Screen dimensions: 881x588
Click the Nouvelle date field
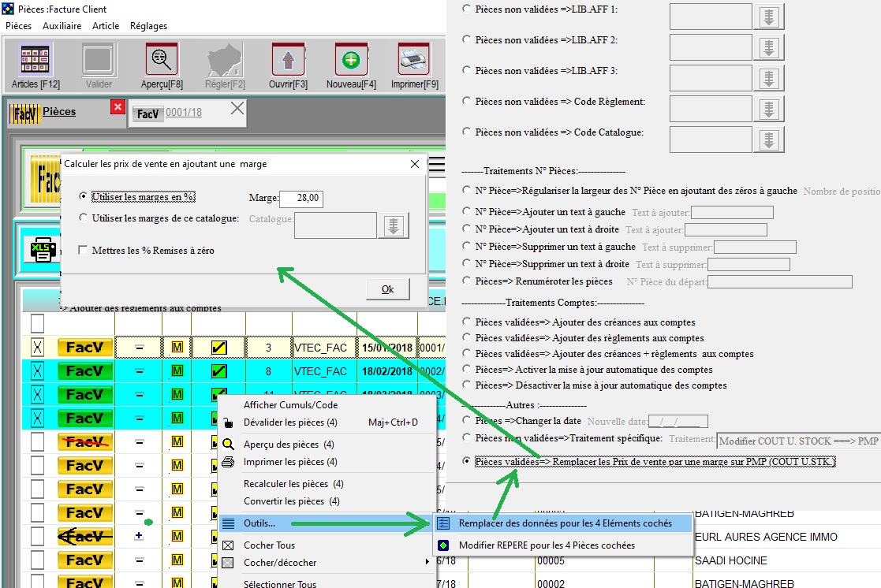(x=678, y=421)
